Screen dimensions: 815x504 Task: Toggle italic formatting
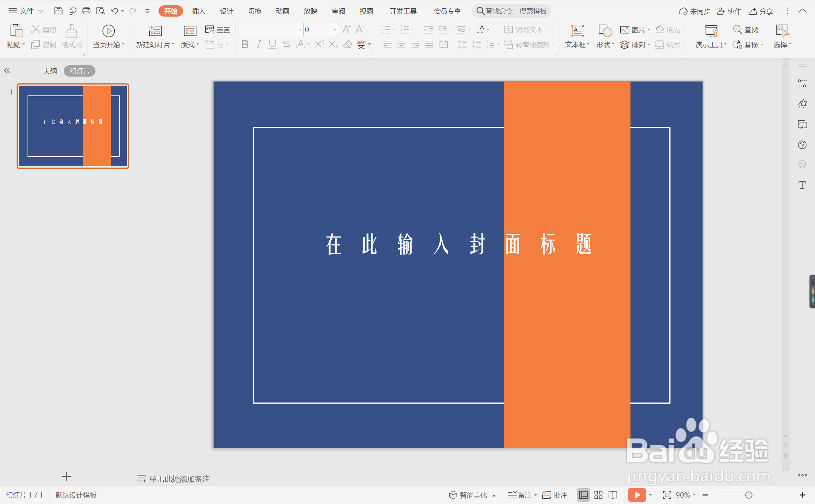[x=258, y=44]
